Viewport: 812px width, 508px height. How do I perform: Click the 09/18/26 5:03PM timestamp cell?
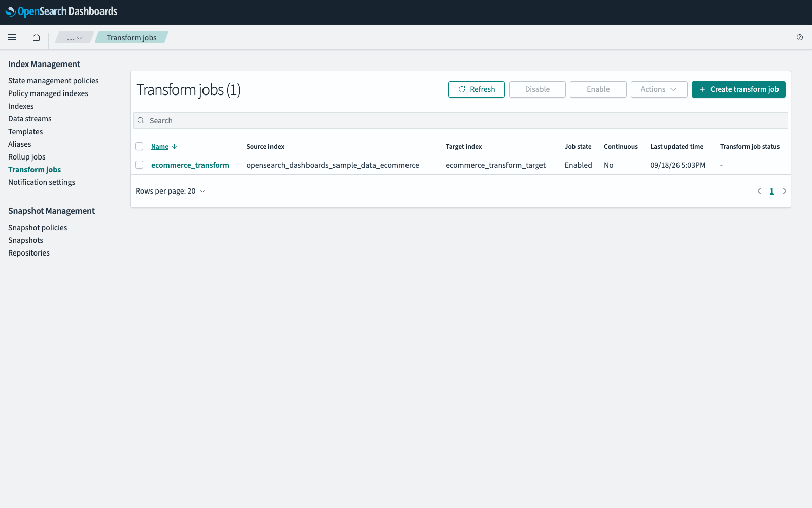[678, 165]
